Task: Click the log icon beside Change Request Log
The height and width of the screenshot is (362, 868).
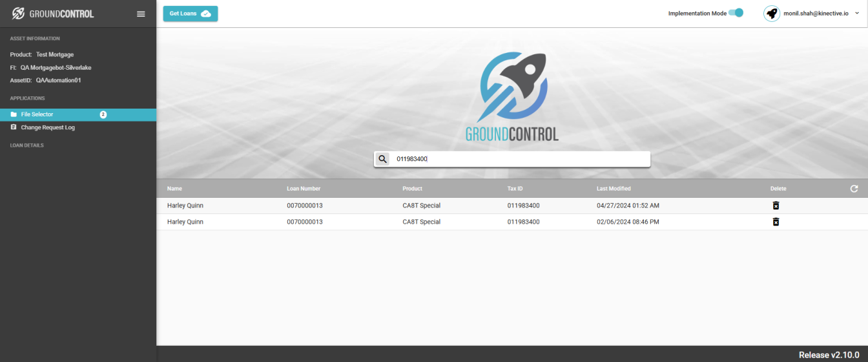Action: (14, 127)
